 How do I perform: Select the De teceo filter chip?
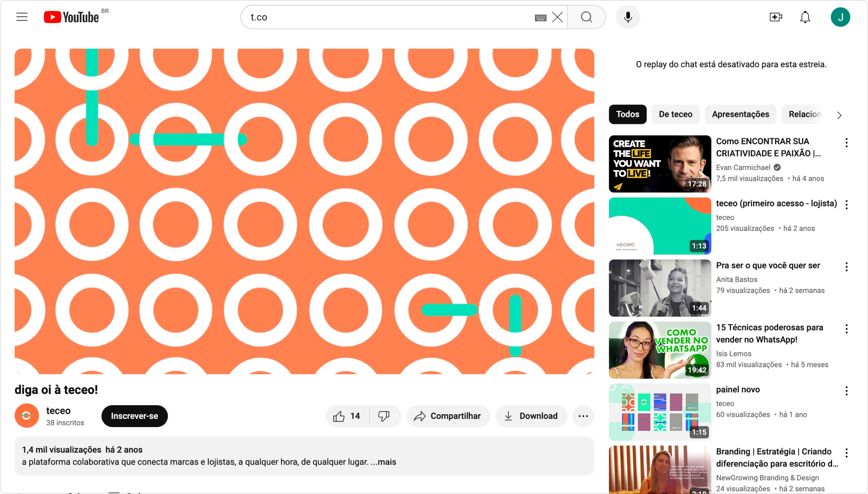point(675,114)
